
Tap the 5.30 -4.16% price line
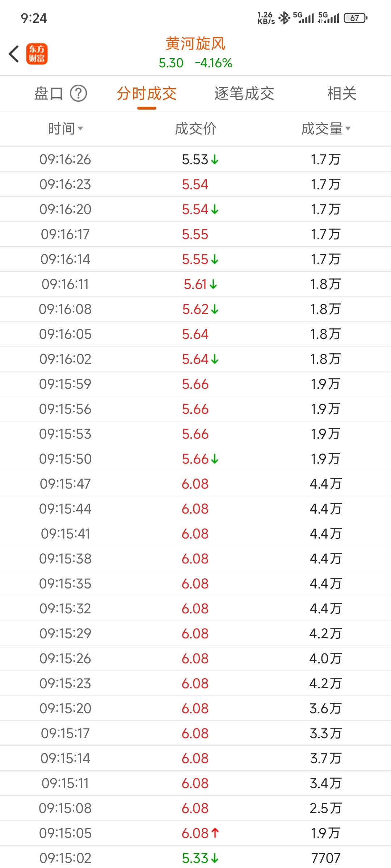195,63
